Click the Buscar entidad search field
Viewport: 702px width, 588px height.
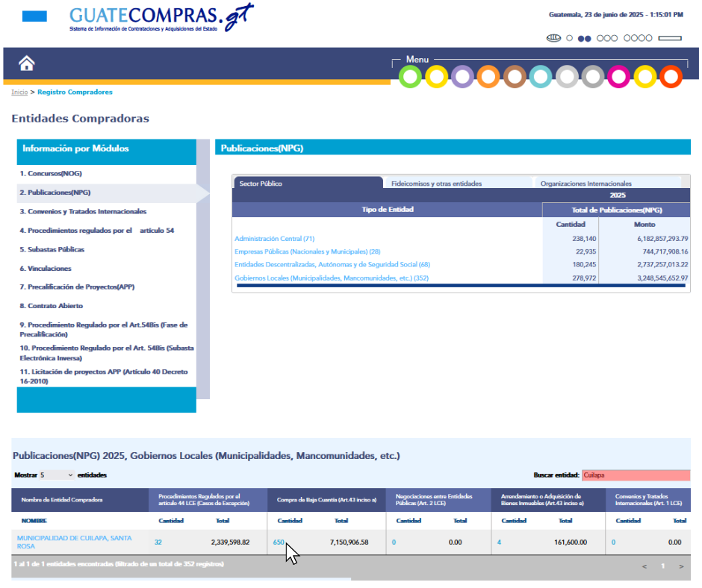click(635, 475)
